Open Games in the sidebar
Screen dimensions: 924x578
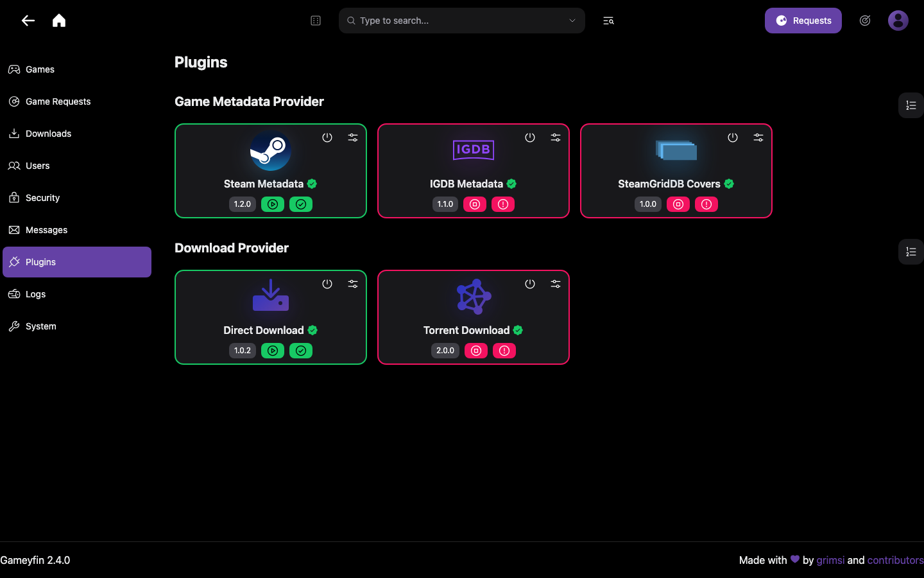coord(77,69)
